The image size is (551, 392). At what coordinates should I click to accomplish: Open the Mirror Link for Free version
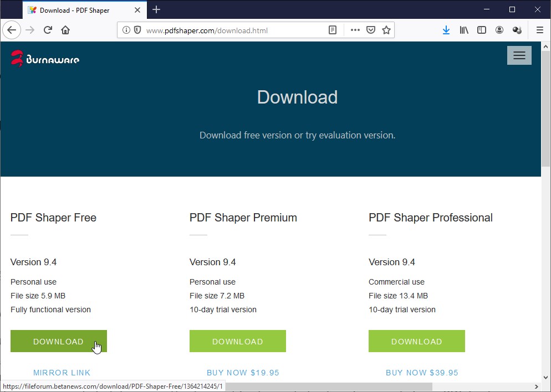point(62,373)
